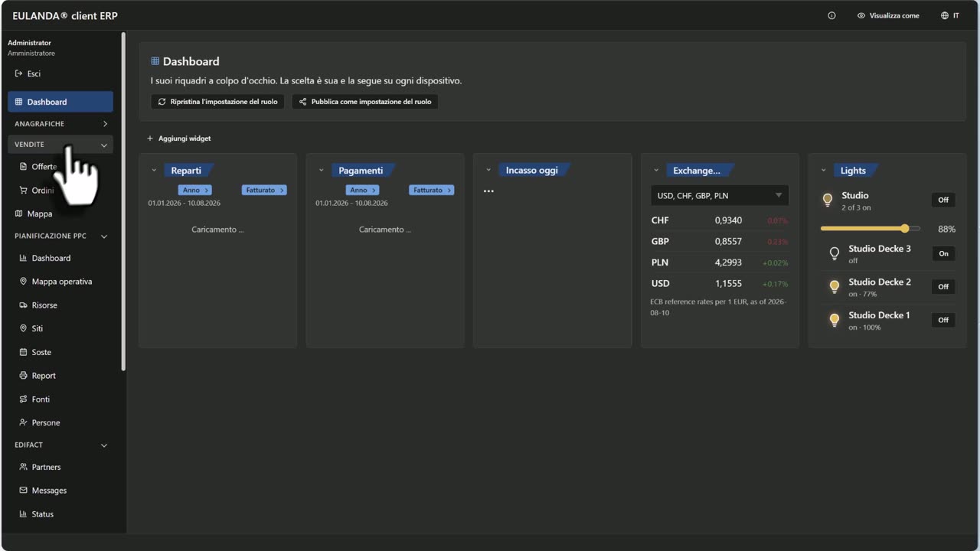Click the globe language icon
The image size is (980, 551).
945,15
